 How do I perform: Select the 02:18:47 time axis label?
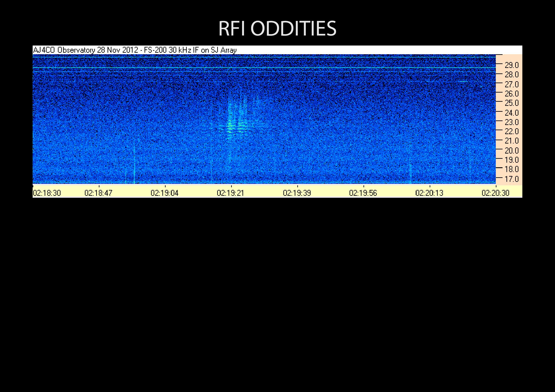98,193
